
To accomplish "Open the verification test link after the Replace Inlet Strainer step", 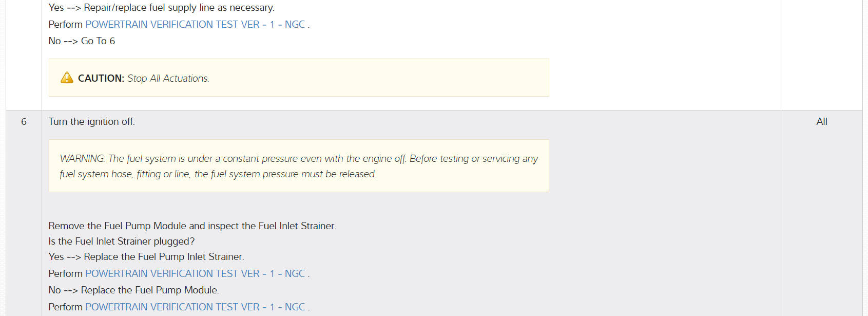I will [195, 274].
